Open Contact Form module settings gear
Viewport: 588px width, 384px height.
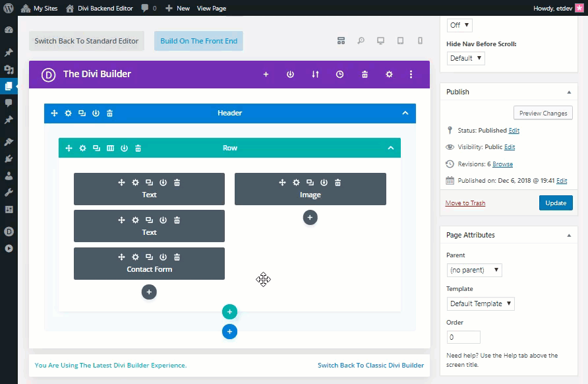coord(135,257)
